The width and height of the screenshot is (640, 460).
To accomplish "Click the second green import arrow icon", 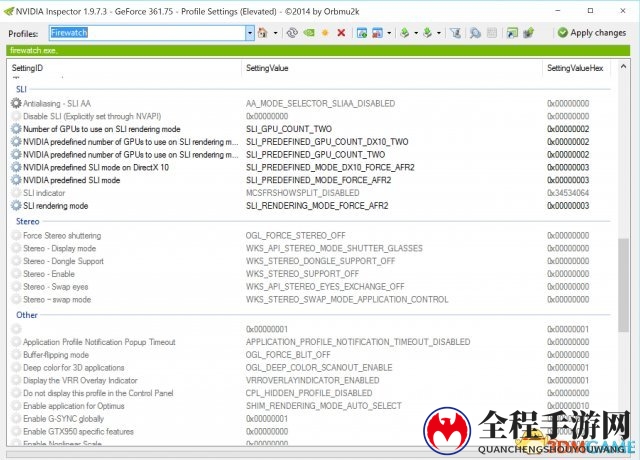I will [427, 33].
